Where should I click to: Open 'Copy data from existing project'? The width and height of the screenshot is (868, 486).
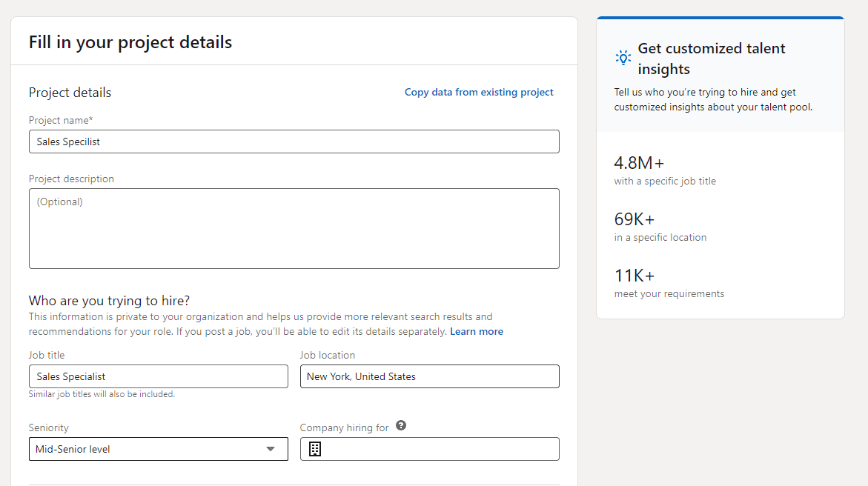coord(479,93)
